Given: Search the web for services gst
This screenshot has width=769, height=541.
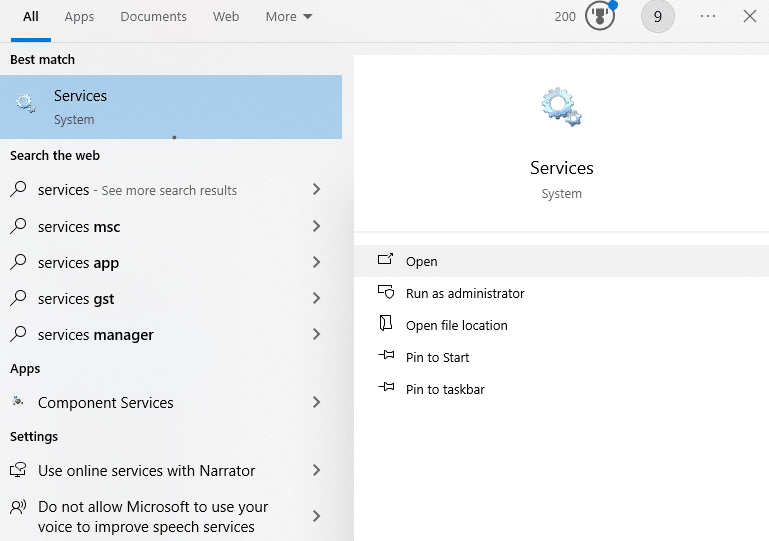Looking at the screenshot, I should pyautogui.click(x=77, y=298).
